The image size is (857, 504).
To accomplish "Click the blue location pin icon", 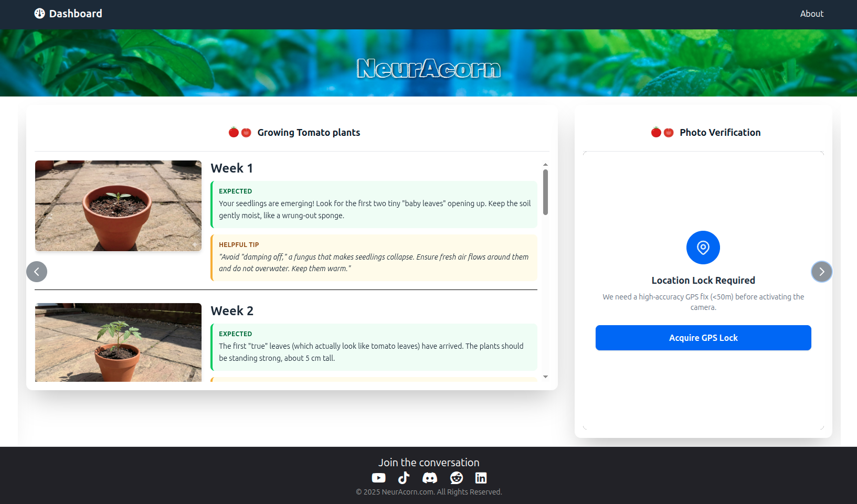I will [x=703, y=248].
